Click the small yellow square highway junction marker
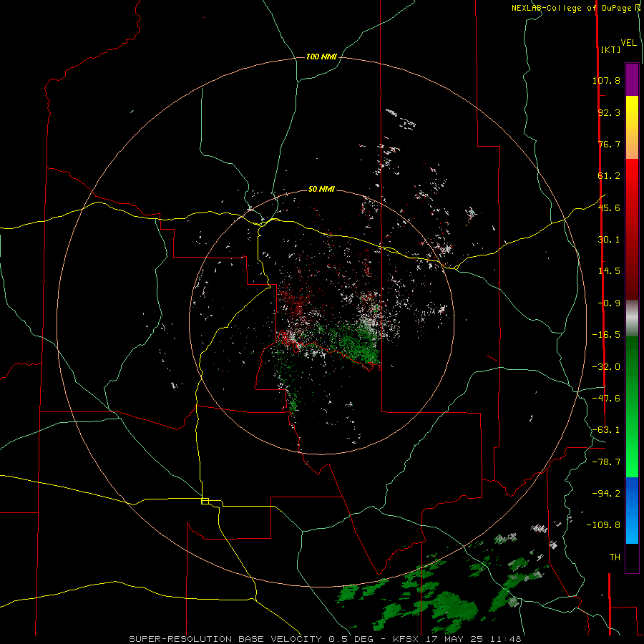 coord(205,501)
